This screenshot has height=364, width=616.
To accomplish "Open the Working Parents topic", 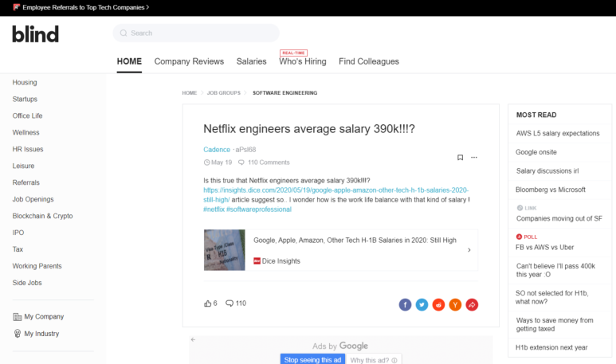I will coord(37,266).
